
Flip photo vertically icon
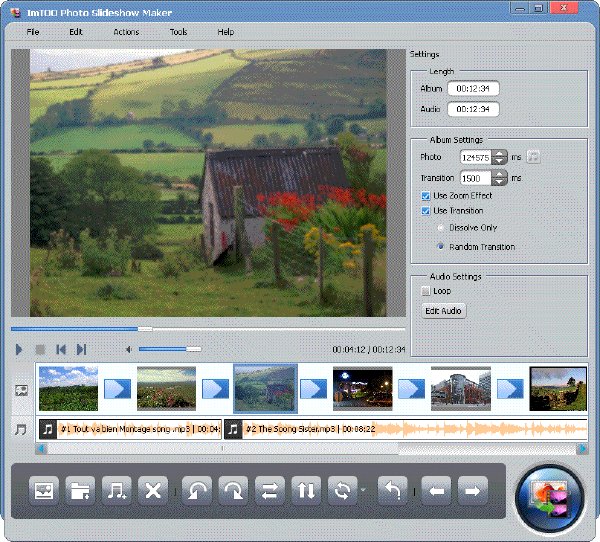point(306,490)
